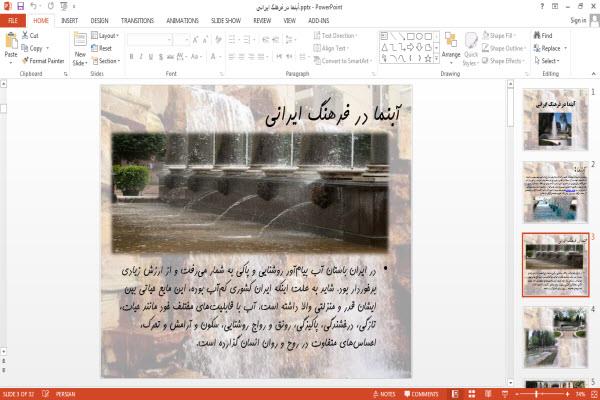600x400 pixels.
Task: Open spell check icon in status bar
Action: 46,393
